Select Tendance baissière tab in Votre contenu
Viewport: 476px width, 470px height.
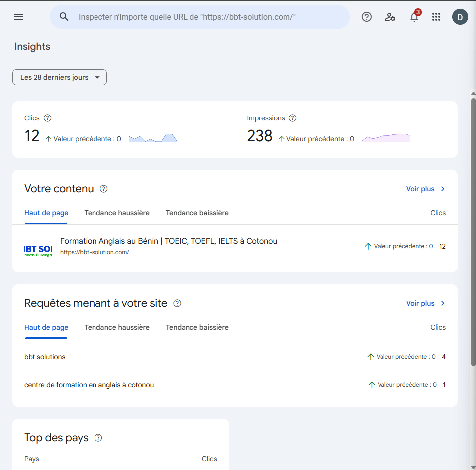[x=197, y=213]
